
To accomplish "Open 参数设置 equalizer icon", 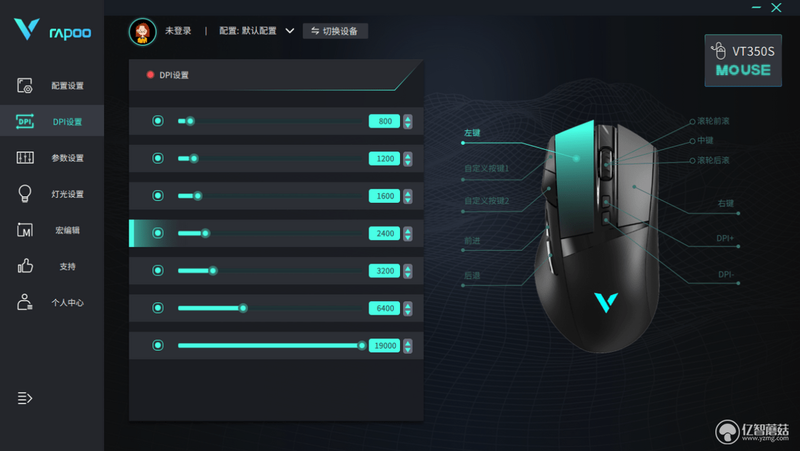I will coord(24,158).
